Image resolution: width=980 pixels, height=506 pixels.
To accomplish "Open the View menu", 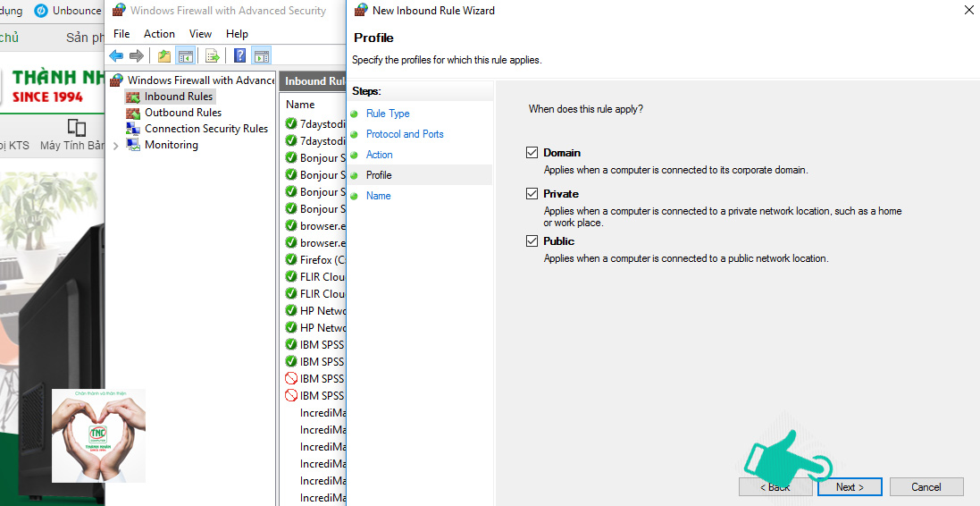I will click(201, 34).
